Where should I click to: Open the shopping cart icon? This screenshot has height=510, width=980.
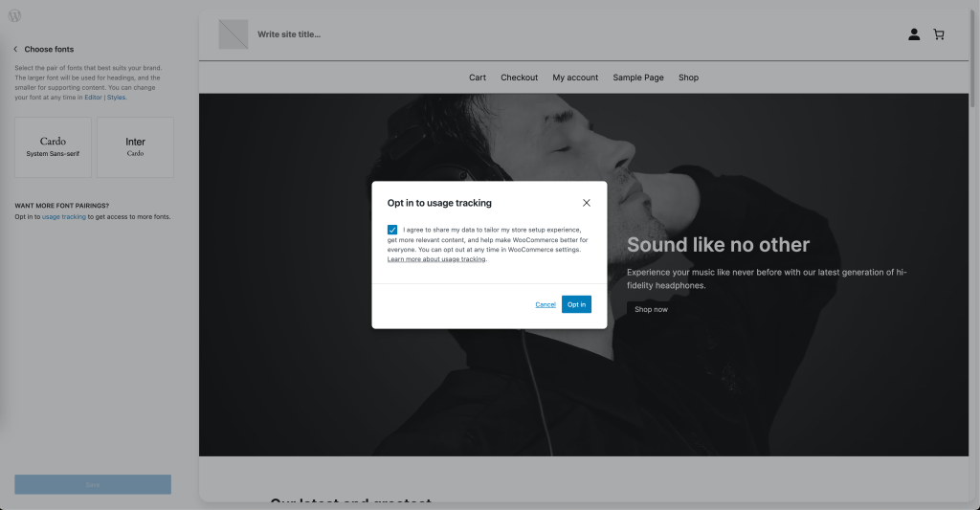(939, 34)
